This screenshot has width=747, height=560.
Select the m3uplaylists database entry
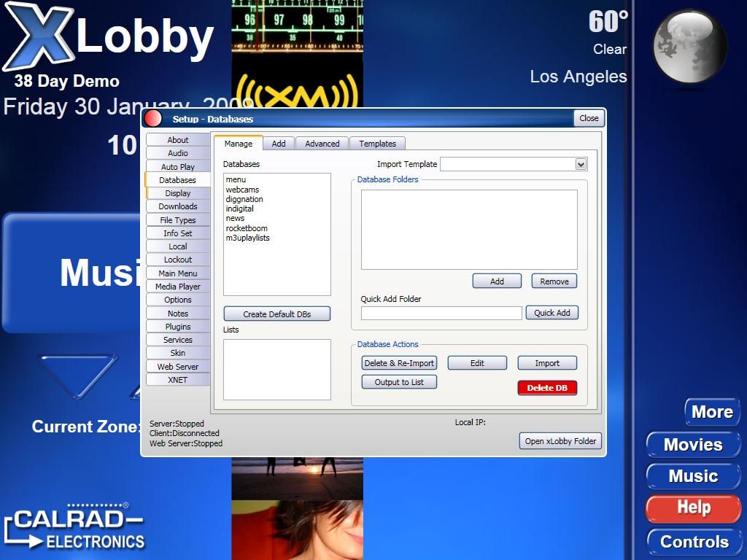click(248, 238)
